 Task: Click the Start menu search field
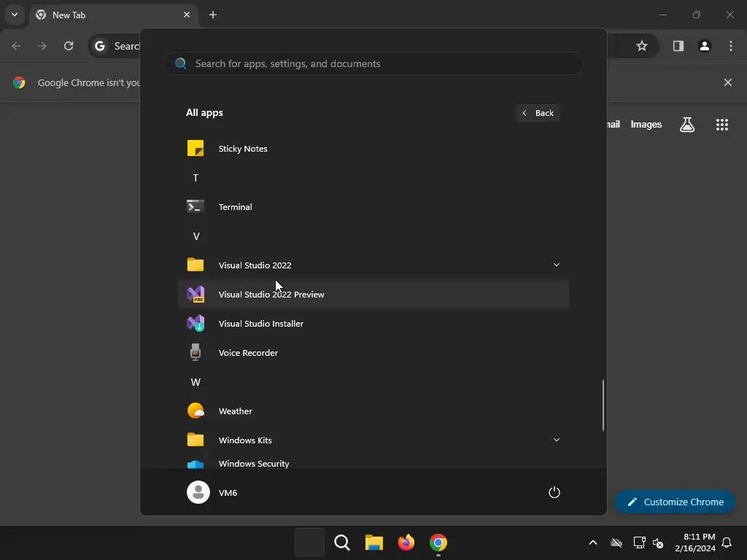(x=373, y=63)
